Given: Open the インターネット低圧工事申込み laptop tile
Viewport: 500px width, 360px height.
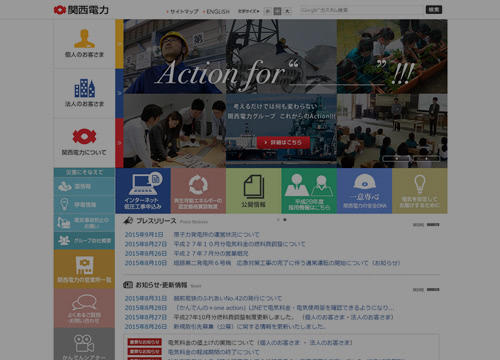Looking at the screenshot, I should 143,191.
